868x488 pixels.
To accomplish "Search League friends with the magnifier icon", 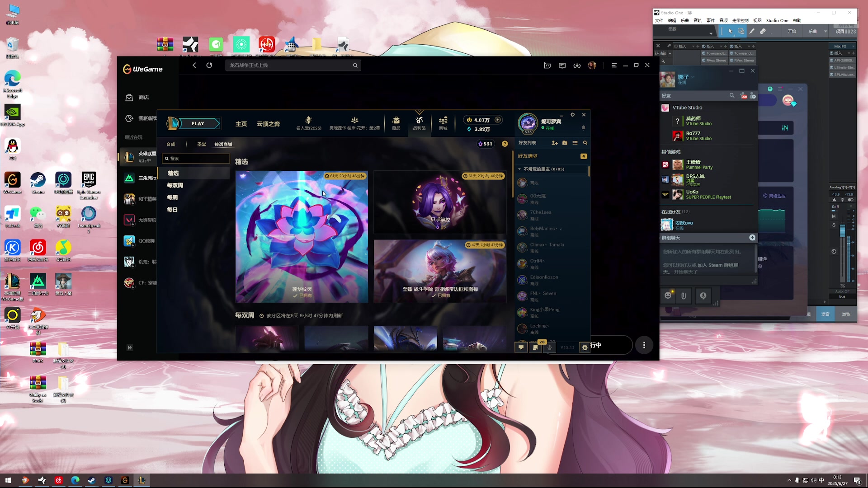I will click(585, 143).
